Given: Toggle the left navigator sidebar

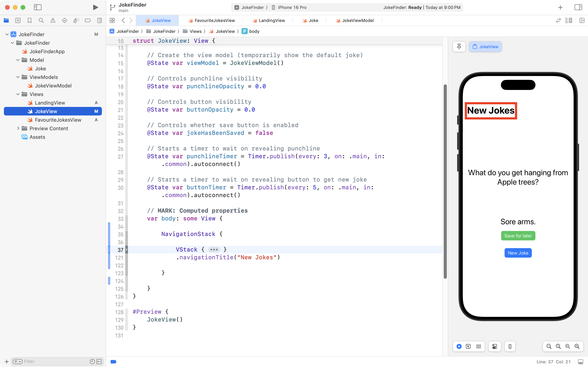Looking at the screenshot, I should coord(38,7).
